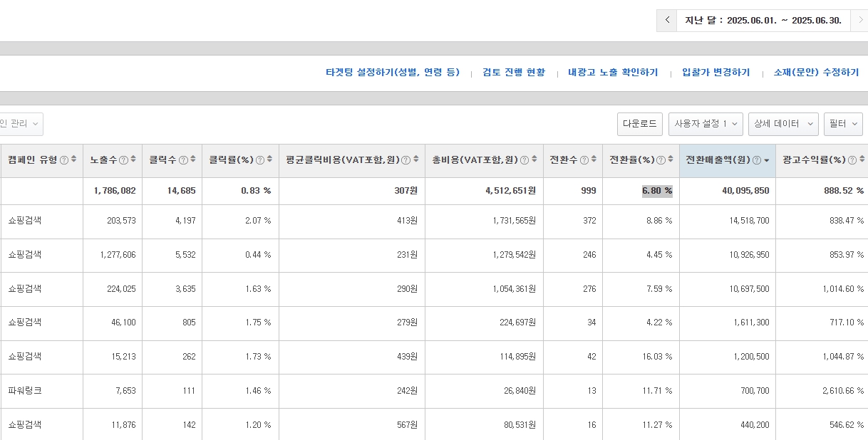868x440 pixels.
Task: Open 사용자 설정 1 dropdown
Action: tap(706, 124)
